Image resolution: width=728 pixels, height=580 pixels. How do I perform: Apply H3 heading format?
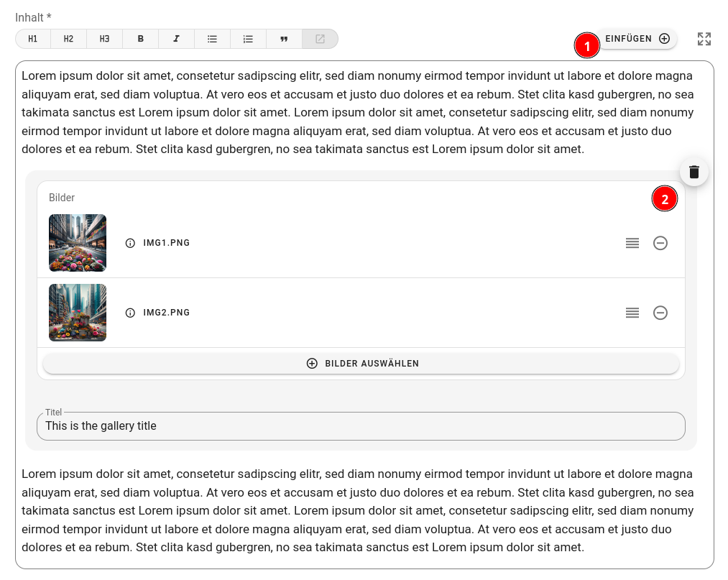[104, 39]
